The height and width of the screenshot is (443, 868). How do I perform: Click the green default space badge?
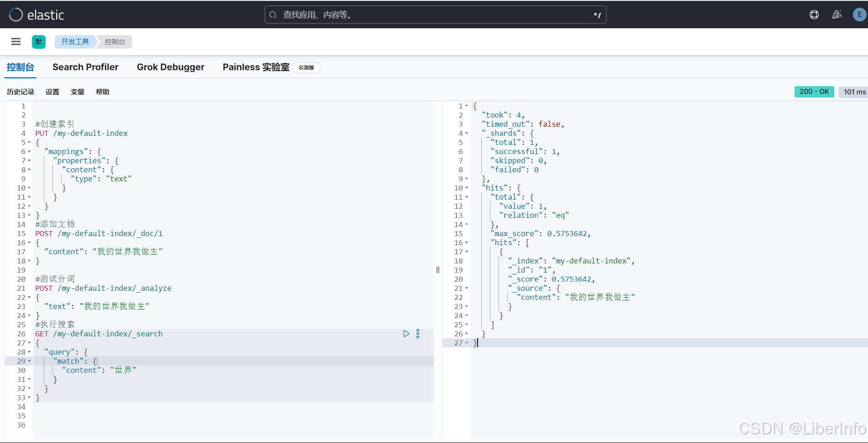coord(39,41)
